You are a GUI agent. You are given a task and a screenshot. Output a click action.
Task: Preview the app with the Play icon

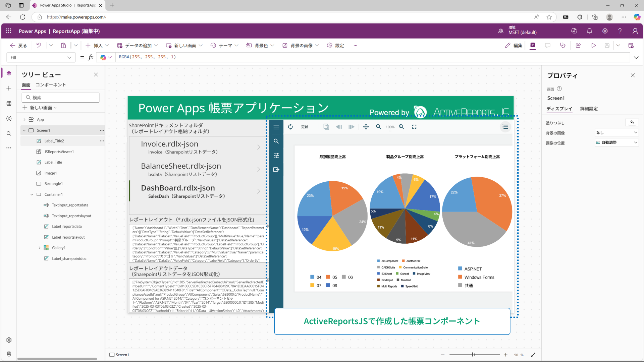(593, 45)
